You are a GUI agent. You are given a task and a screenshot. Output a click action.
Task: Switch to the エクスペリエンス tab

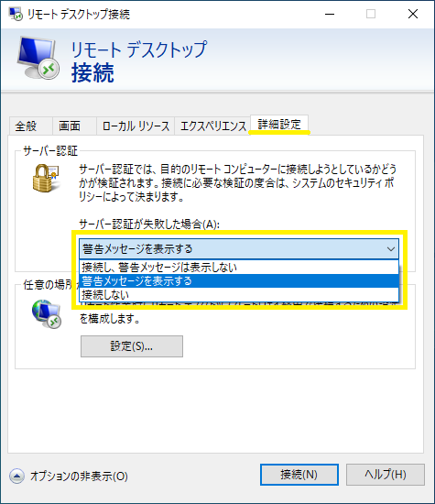pos(212,126)
